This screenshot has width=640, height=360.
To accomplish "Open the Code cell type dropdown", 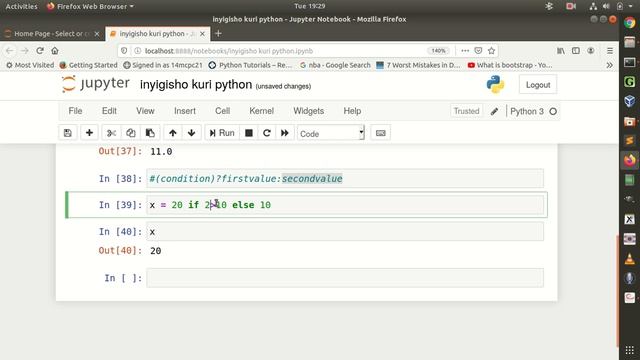I will click(331, 133).
